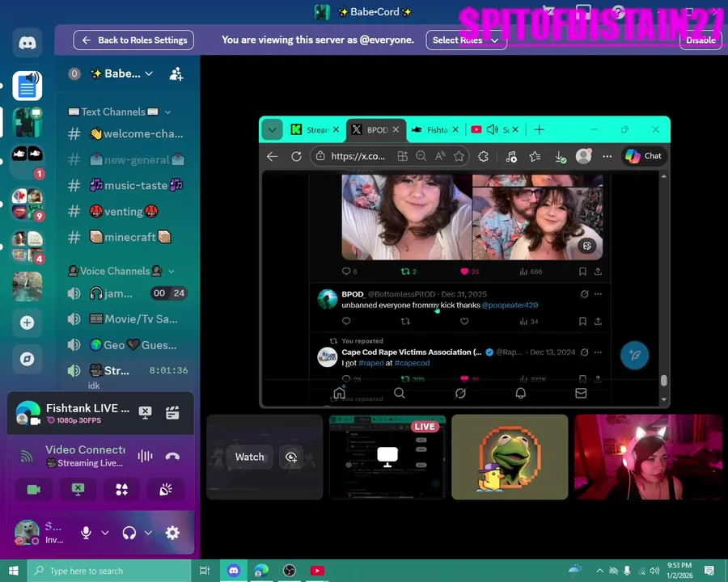The height and width of the screenshot is (582, 728).
Task: Switch to the Kick Stream tab in streamed browser
Action: [x=315, y=130]
